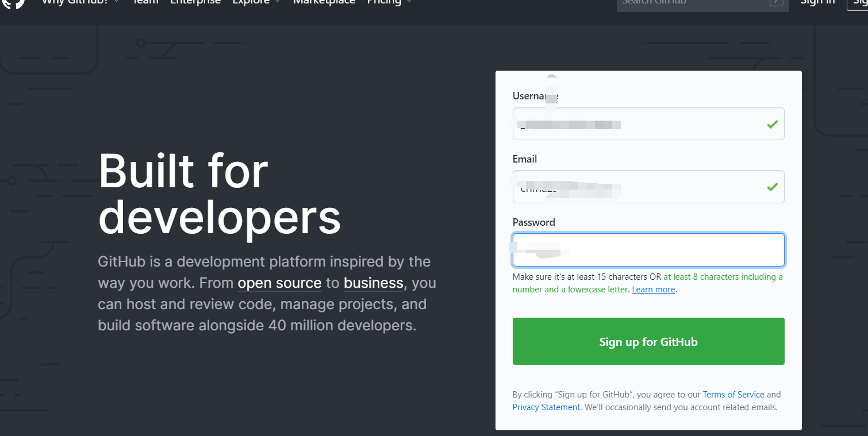
Task: Click the Sign in link
Action: (x=817, y=2)
